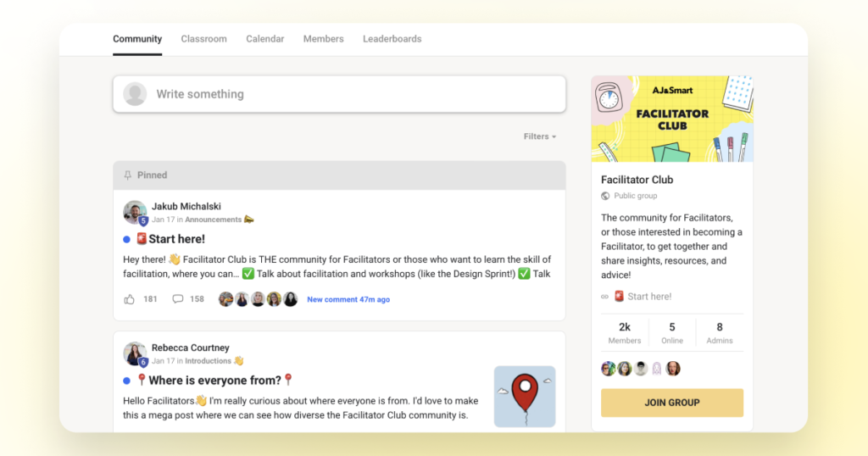Open the New comment 47m ago link
Screen dimensions: 868x456
pos(348,299)
